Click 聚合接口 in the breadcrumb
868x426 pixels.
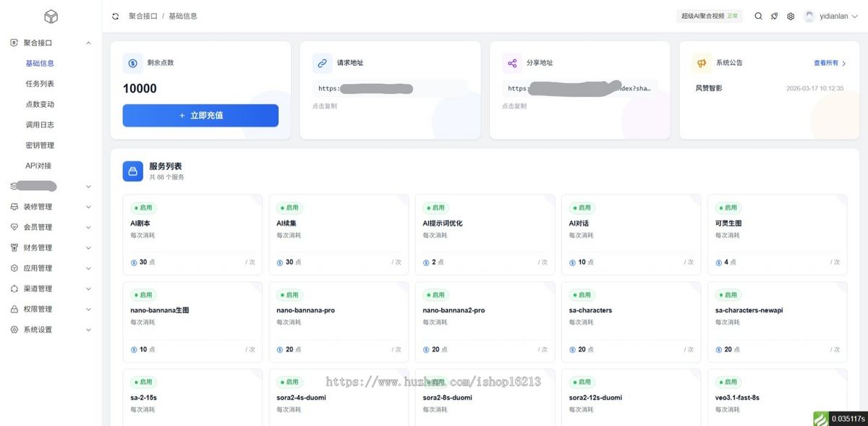(x=143, y=16)
